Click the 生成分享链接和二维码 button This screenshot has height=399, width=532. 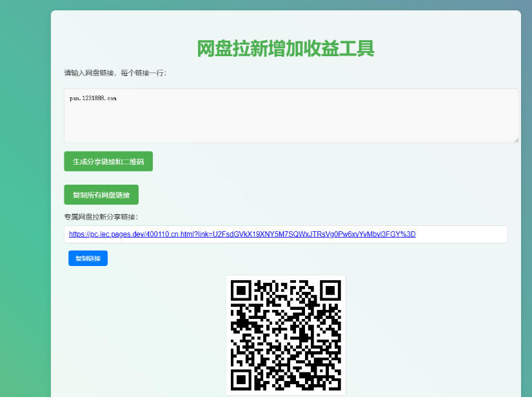click(108, 161)
